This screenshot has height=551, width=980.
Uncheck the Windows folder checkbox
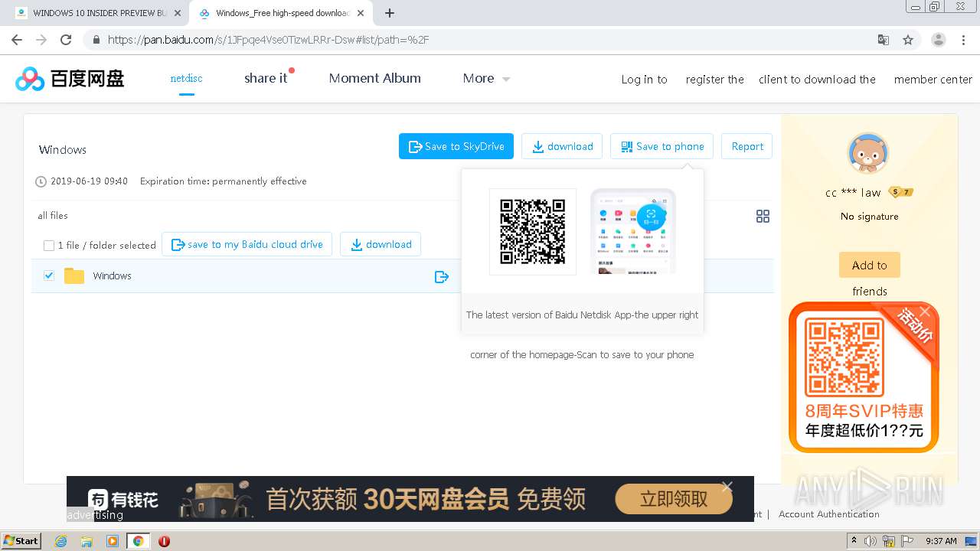(49, 275)
